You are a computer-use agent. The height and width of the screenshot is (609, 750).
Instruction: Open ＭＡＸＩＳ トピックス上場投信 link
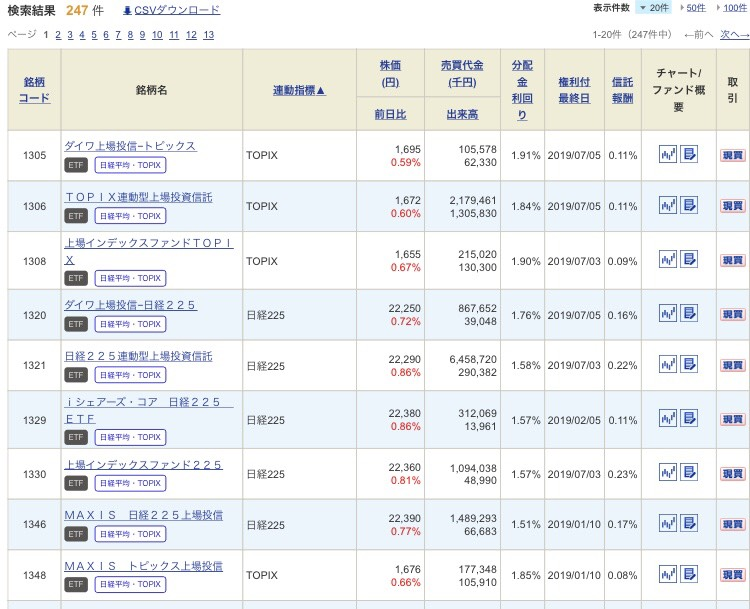(143, 566)
